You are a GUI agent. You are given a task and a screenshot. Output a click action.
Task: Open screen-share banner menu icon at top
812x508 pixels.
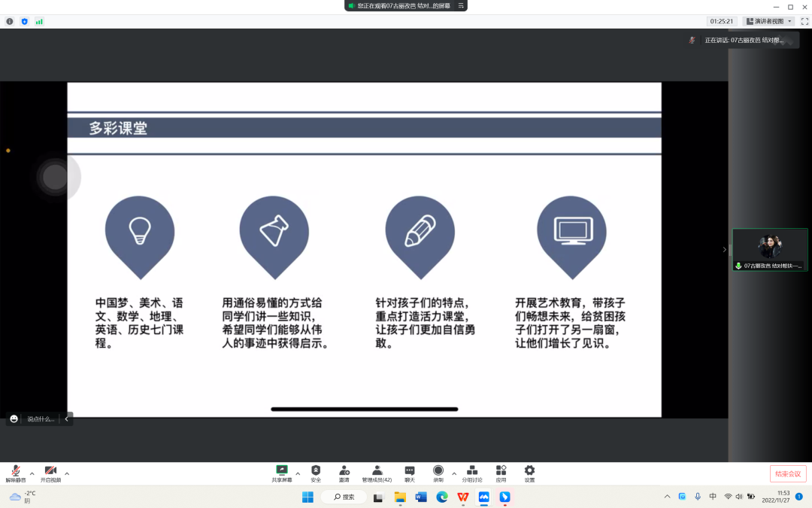click(461, 6)
